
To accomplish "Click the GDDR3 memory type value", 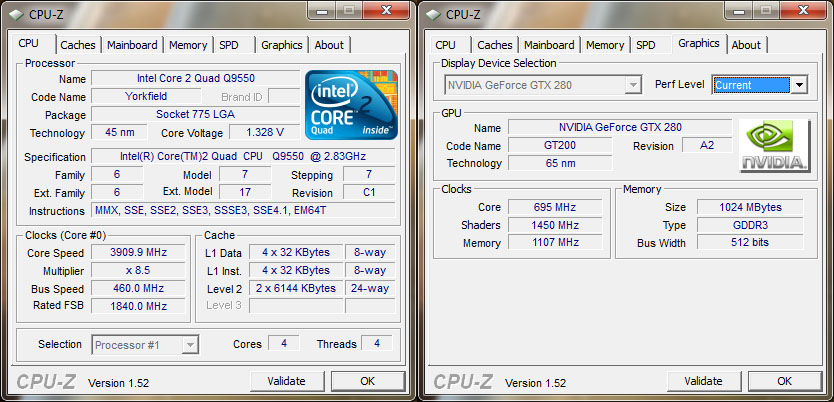I will point(750,225).
